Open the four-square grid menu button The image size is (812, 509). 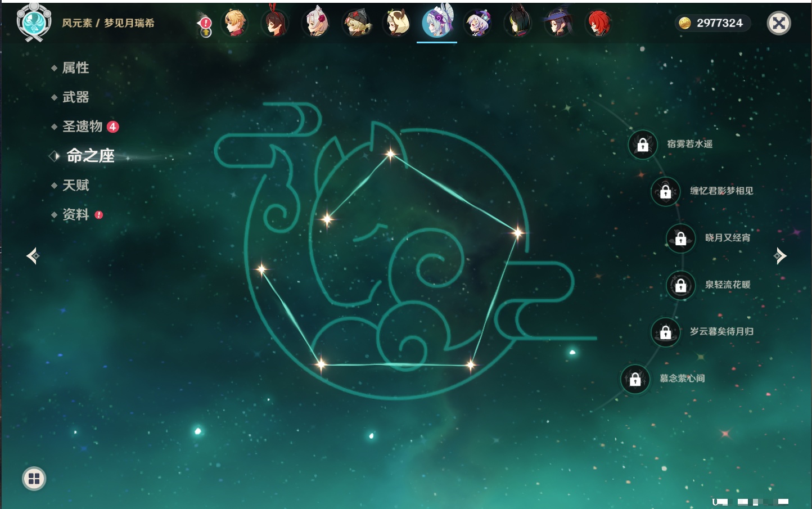click(34, 479)
